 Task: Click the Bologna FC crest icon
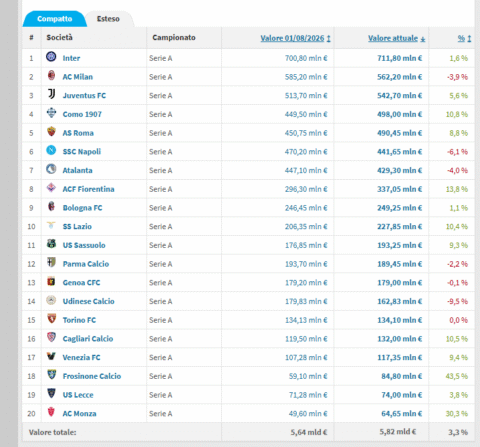coord(51,206)
